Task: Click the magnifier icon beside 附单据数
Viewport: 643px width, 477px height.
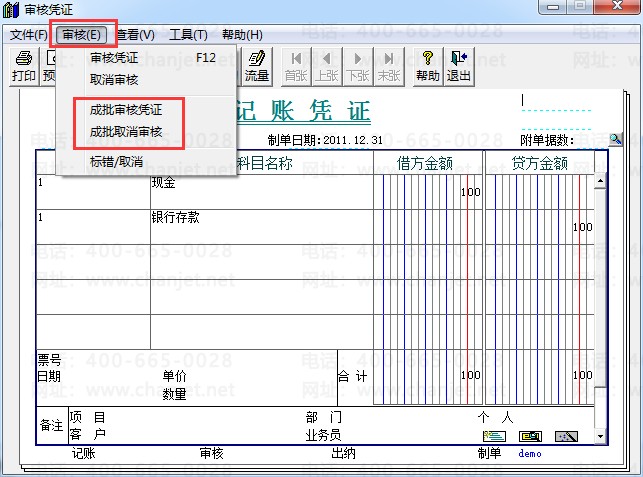Action: click(615, 139)
